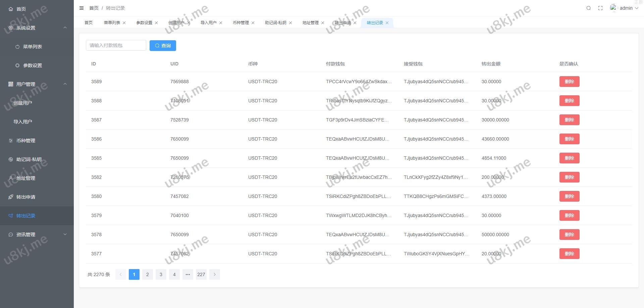Go to page 227 in pagination
Image resolution: width=644 pixels, height=308 pixels.
tap(201, 274)
